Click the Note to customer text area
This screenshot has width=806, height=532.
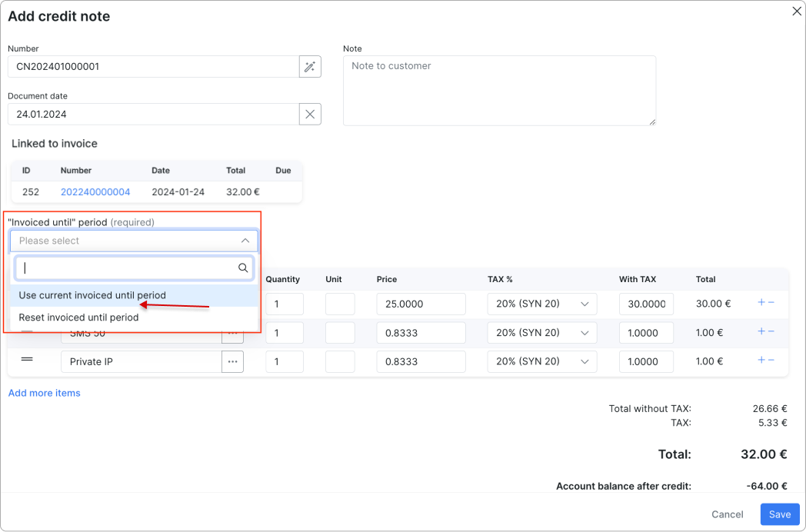point(500,91)
